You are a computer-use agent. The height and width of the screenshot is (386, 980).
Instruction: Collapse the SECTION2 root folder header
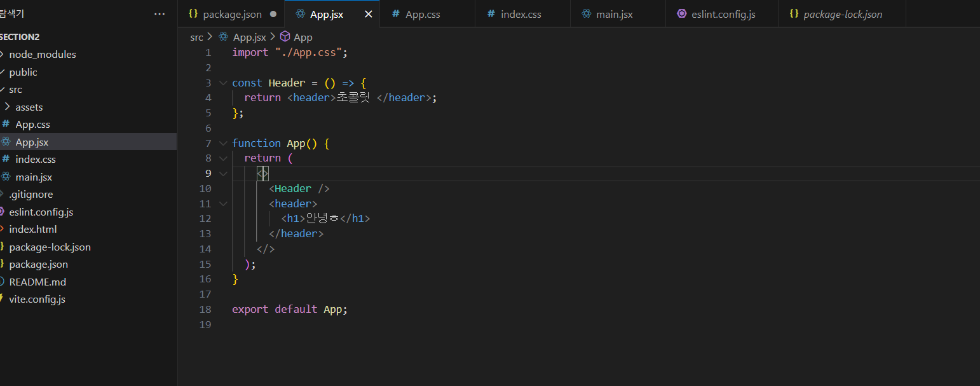[21, 37]
